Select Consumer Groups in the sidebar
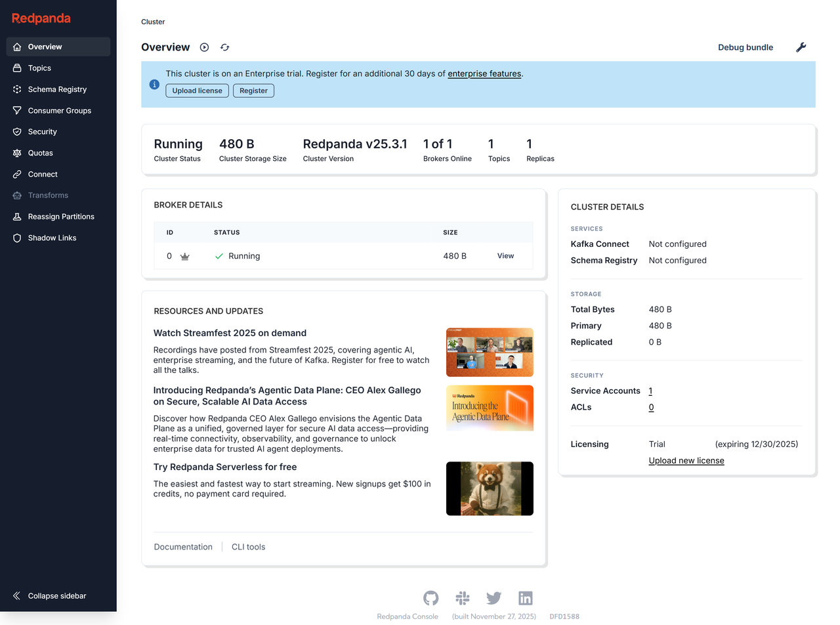 tap(60, 110)
